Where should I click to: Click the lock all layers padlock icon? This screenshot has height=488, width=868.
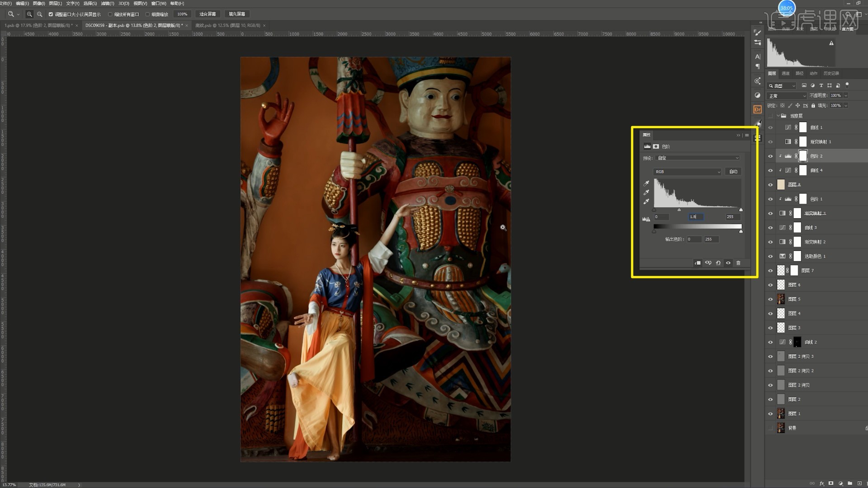click(813, 106)
